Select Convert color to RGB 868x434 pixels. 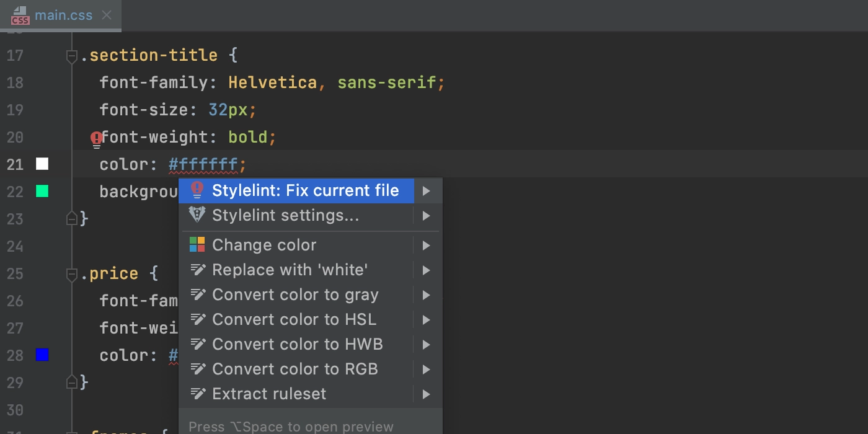click(x=296, y=369)
